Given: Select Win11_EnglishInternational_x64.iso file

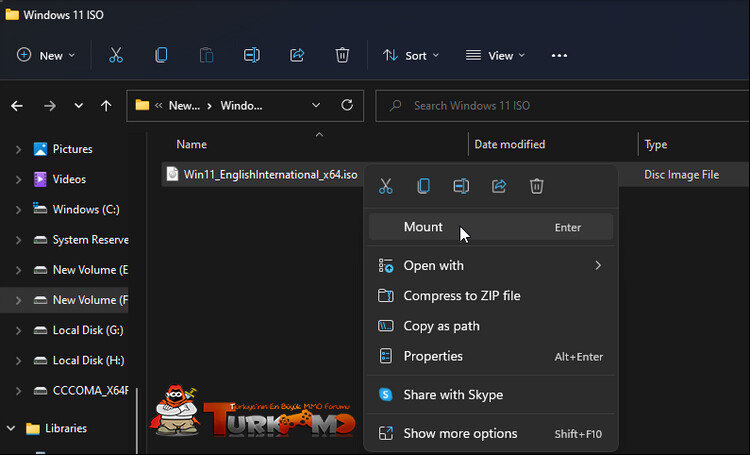Looking at the screenshot, I should click(x=270, y=175).
